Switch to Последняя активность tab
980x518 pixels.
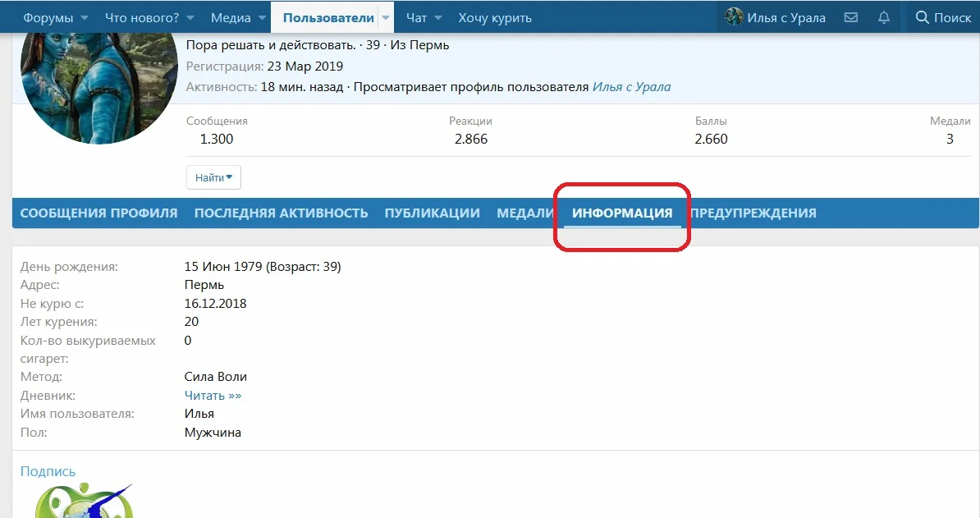[282, 213]
